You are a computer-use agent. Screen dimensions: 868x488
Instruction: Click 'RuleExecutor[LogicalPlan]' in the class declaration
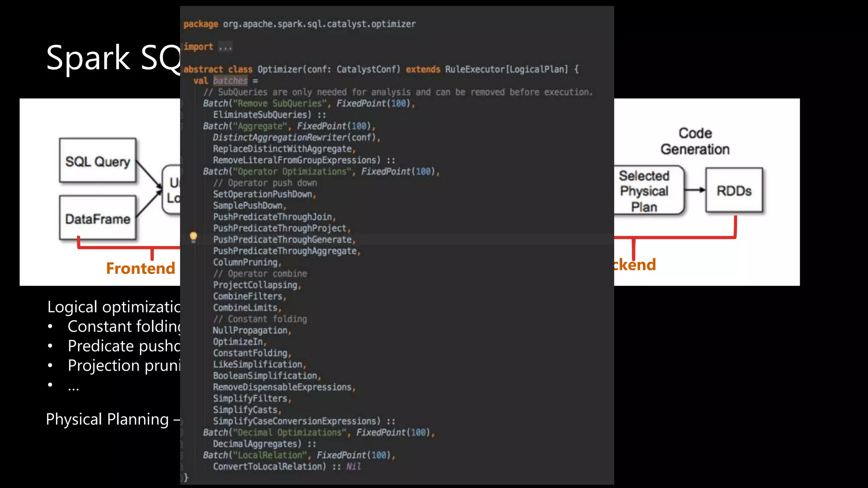tap(506, 69)
